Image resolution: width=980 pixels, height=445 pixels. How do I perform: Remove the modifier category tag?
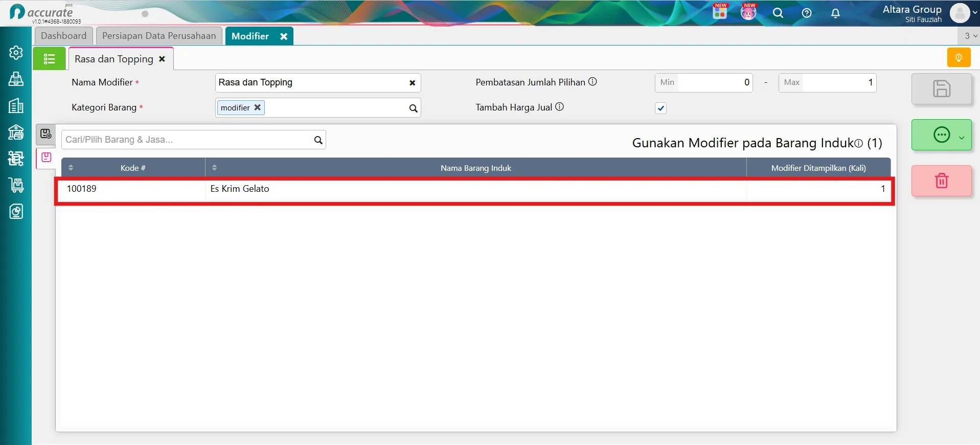click(x=258, y=107)
